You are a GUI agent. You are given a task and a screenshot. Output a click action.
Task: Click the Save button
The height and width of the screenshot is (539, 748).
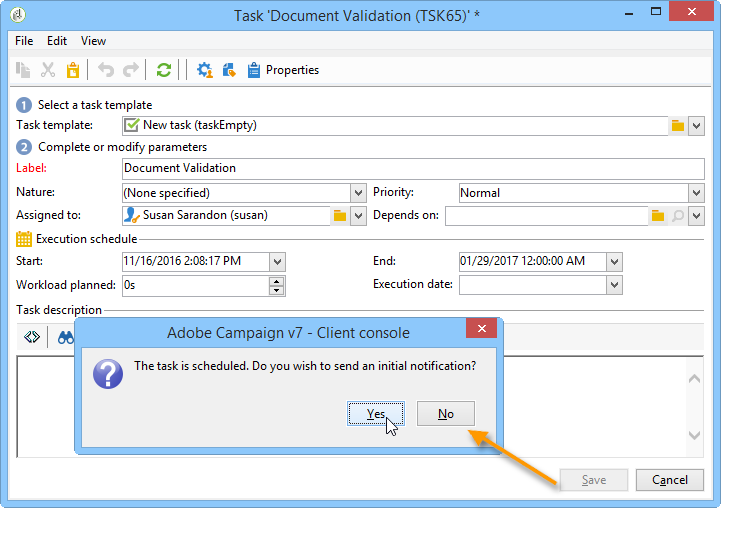click(594, 480)
